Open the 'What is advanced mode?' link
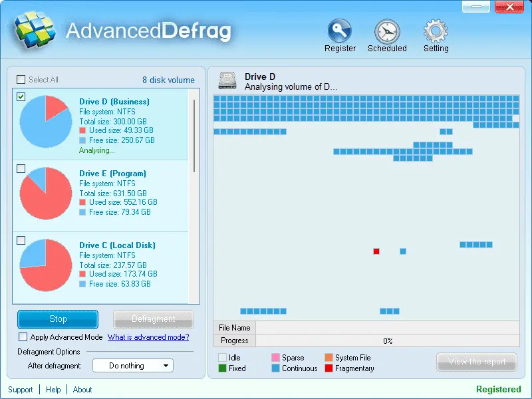 click(148, 337)
